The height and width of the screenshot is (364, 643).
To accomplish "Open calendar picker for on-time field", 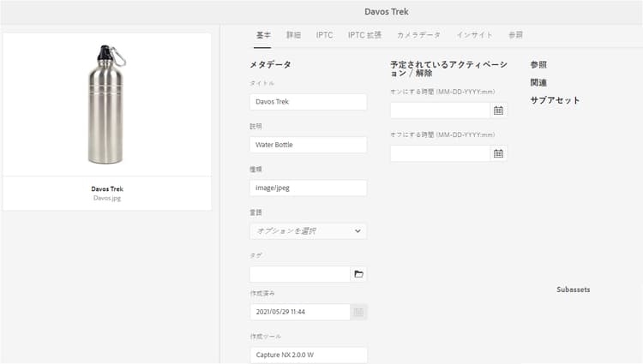I will click(x=498, y=110).
